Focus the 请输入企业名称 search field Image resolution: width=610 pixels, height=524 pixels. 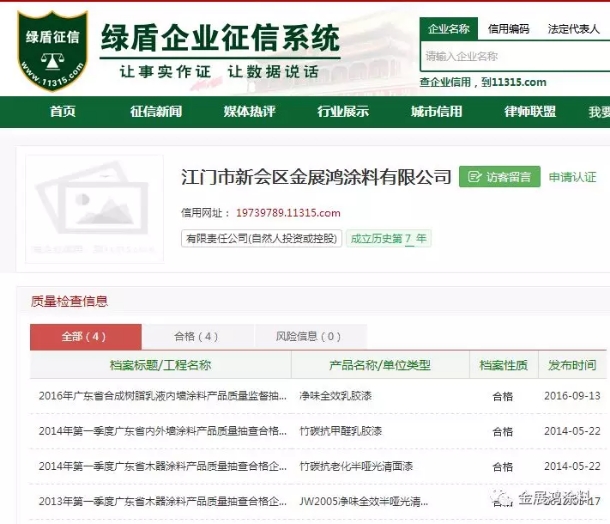coord(515,56)
